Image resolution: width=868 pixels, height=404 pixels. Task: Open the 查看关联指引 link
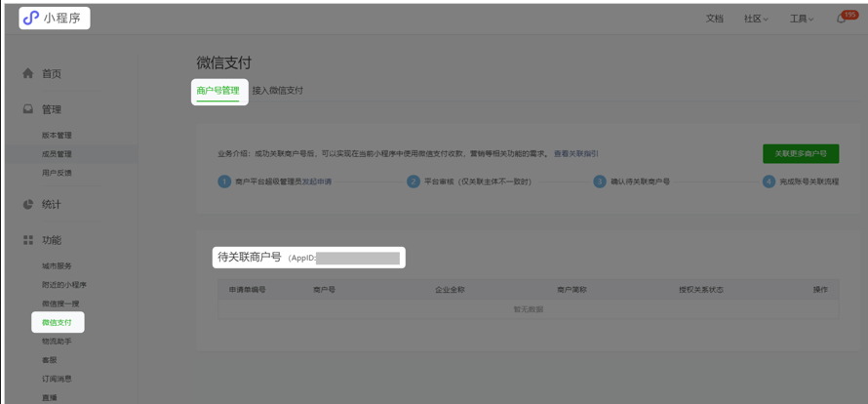click(576, 154)
